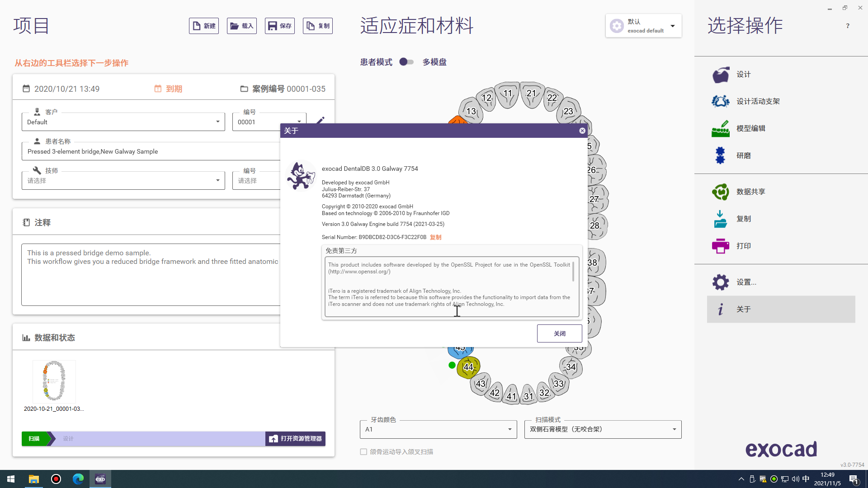
Task: Select tooth 22 on the chart
Action: click(x=552, y=99)
